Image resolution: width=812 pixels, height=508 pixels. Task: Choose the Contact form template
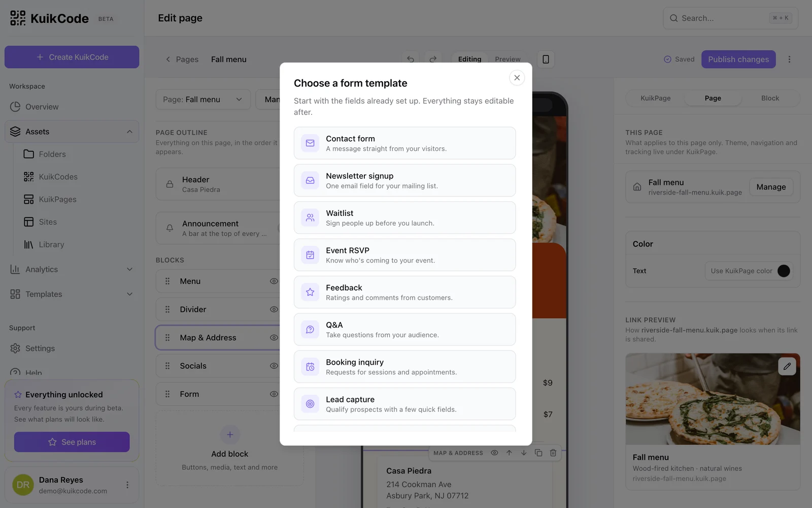point(404,143)
